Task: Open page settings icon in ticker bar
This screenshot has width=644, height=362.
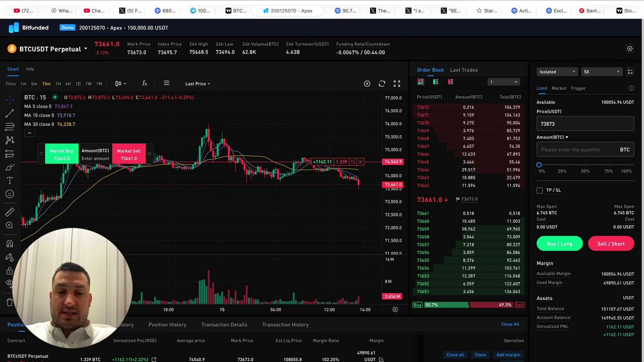Action: point(630,49)
